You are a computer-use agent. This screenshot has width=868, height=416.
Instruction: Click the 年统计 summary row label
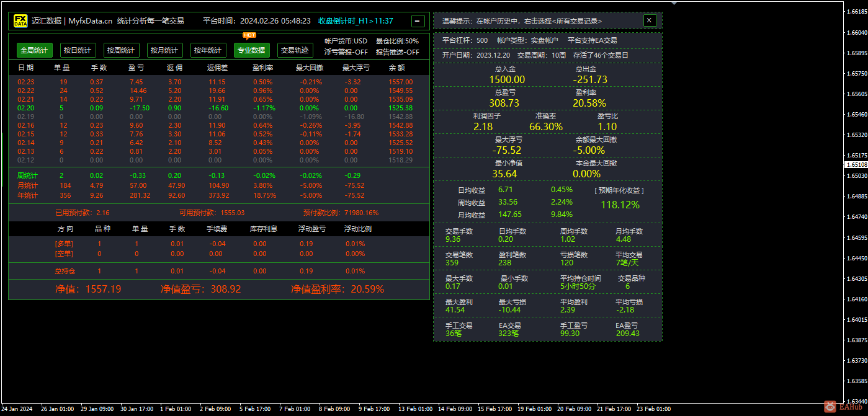click(27, 196)
